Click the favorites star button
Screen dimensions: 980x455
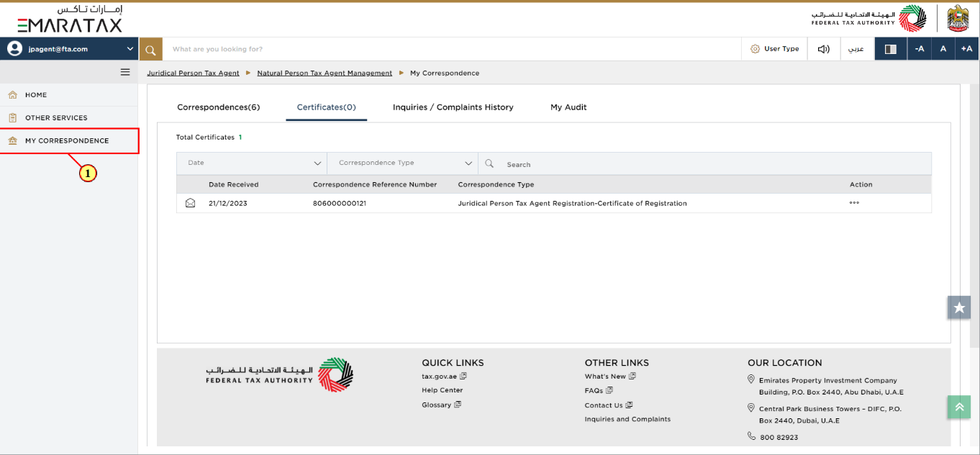(x=959, y=307)
